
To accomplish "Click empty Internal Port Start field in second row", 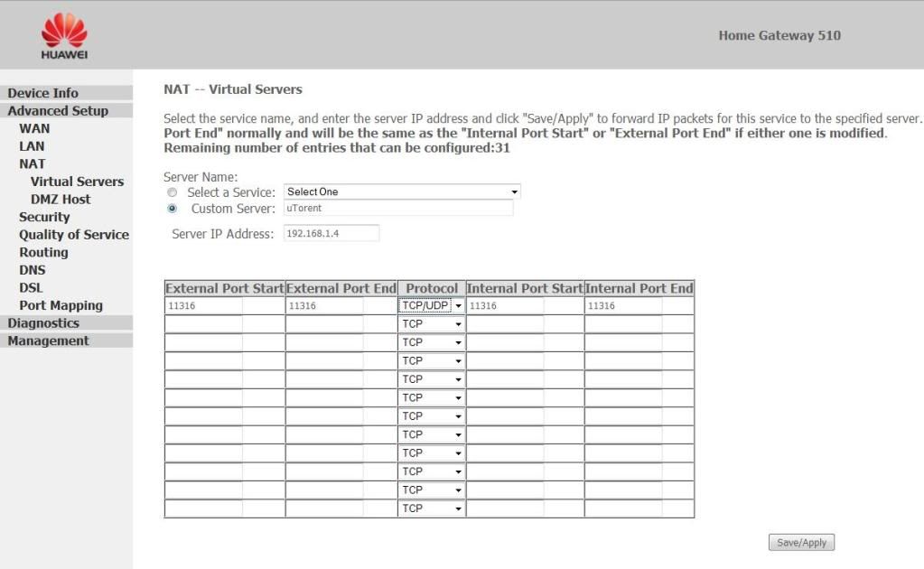I will 506,324.
